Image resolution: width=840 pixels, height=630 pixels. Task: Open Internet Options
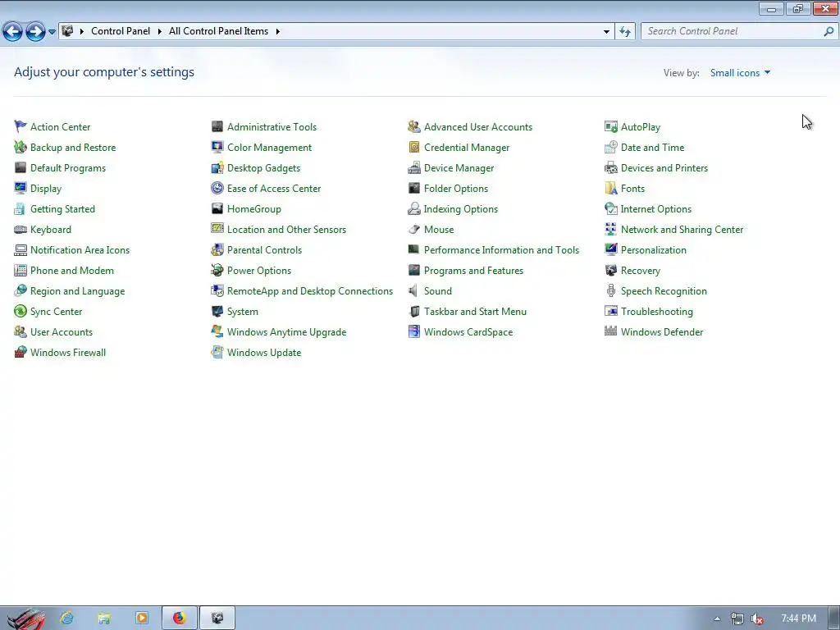(x=656, y=209)
